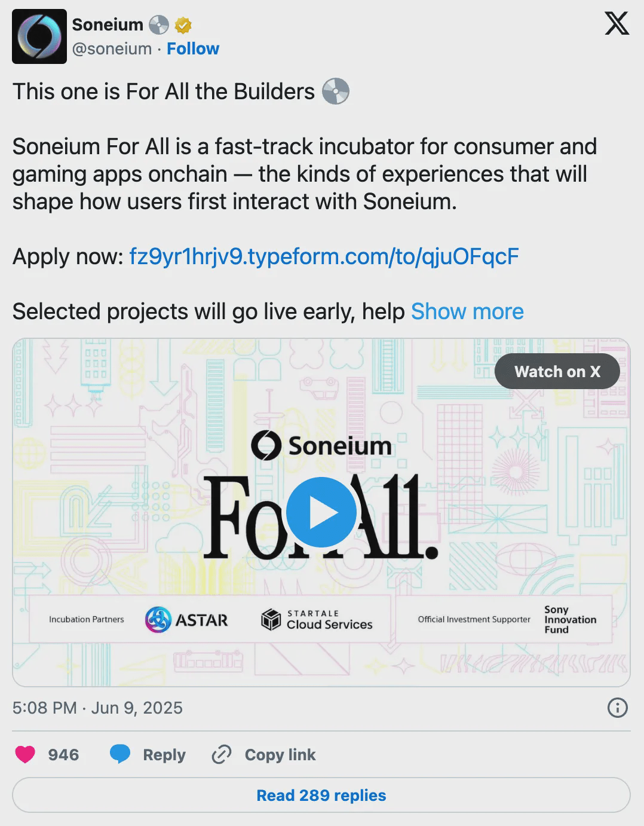Click the X logo icon
The image size is (644, 826).
click(617, 25)
